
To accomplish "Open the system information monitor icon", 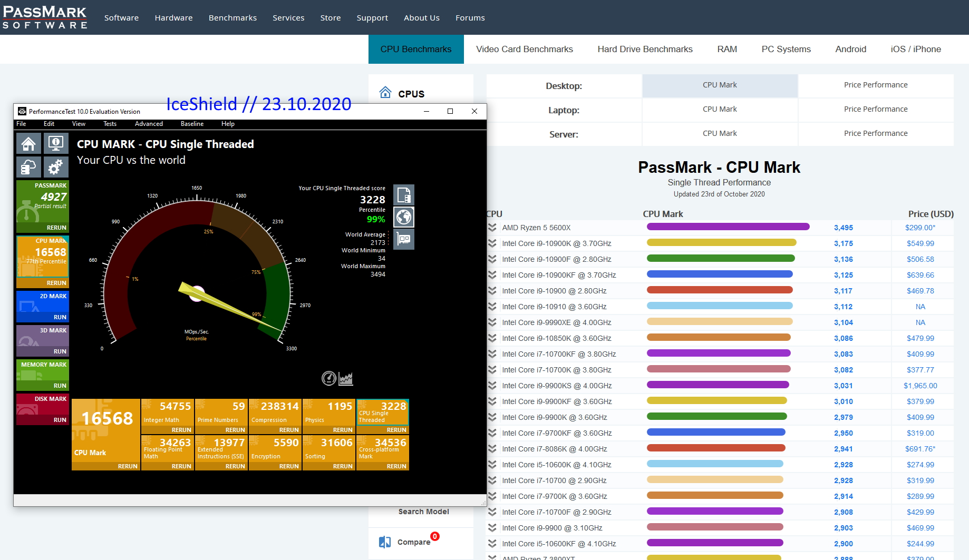I will tap(55, 143).
